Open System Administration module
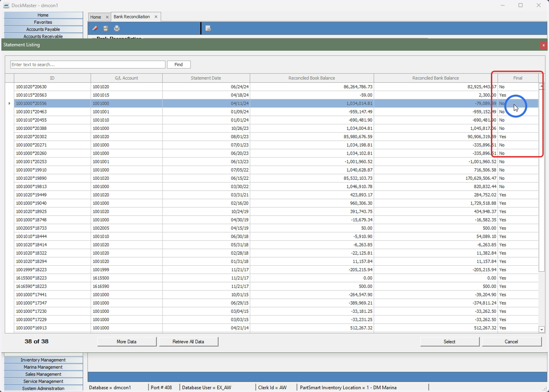 coord(43,388)
